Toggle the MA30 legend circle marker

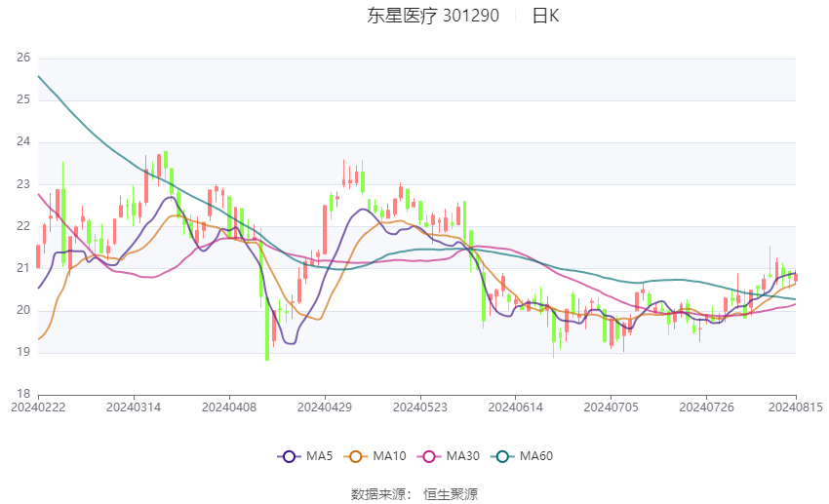[x=429, y=456]
